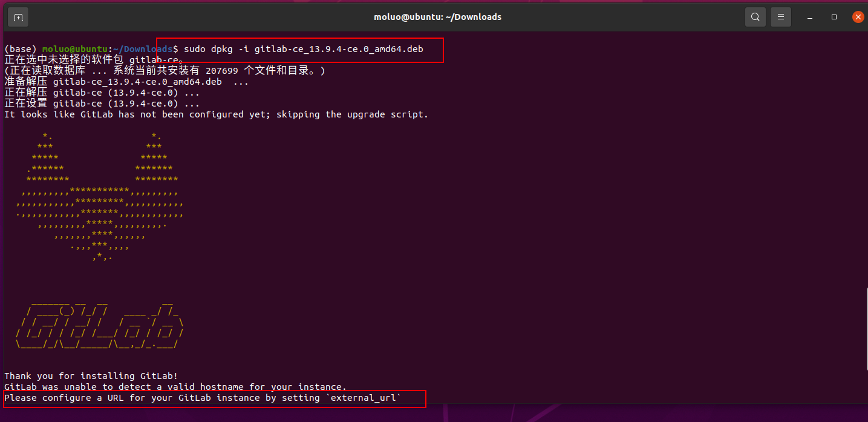Open the terminal hamburger menu
The height and width of the screenshot is (422, 868).
[x=781, y=17]
